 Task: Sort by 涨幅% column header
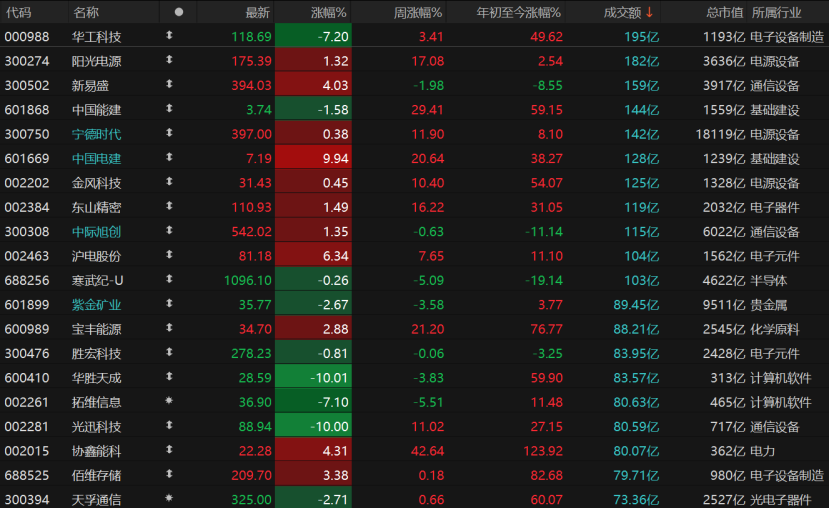pyautogui.click(x=325, y=12)
